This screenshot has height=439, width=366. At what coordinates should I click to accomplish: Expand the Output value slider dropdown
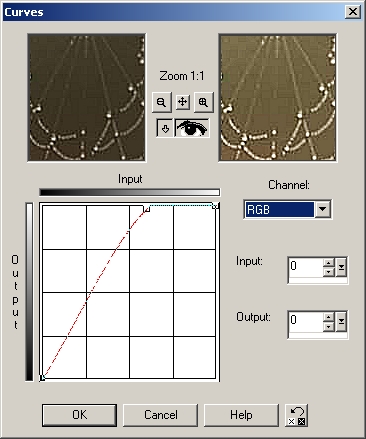[x=341, y=321]
